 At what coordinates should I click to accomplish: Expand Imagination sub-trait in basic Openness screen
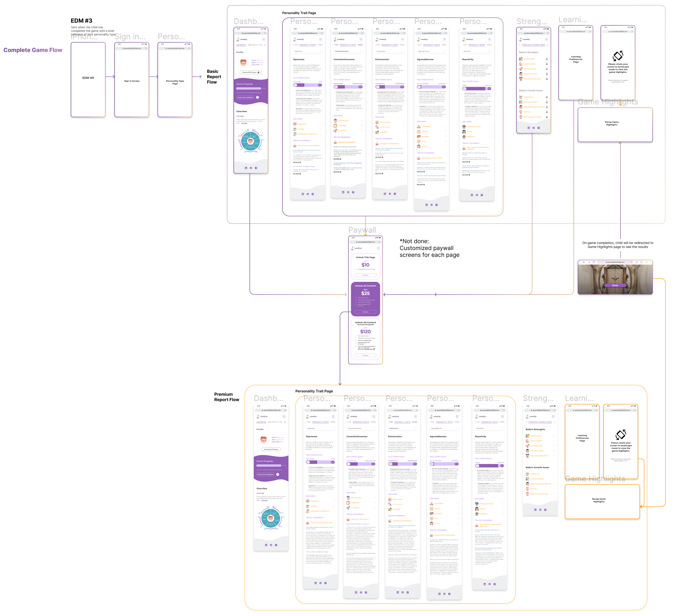tap(321, 124)
